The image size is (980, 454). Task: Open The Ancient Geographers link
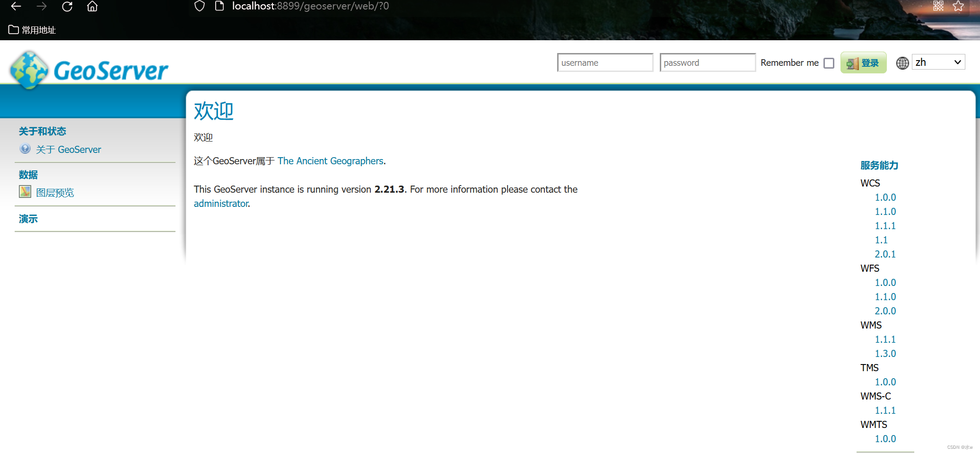coord(330,161)
